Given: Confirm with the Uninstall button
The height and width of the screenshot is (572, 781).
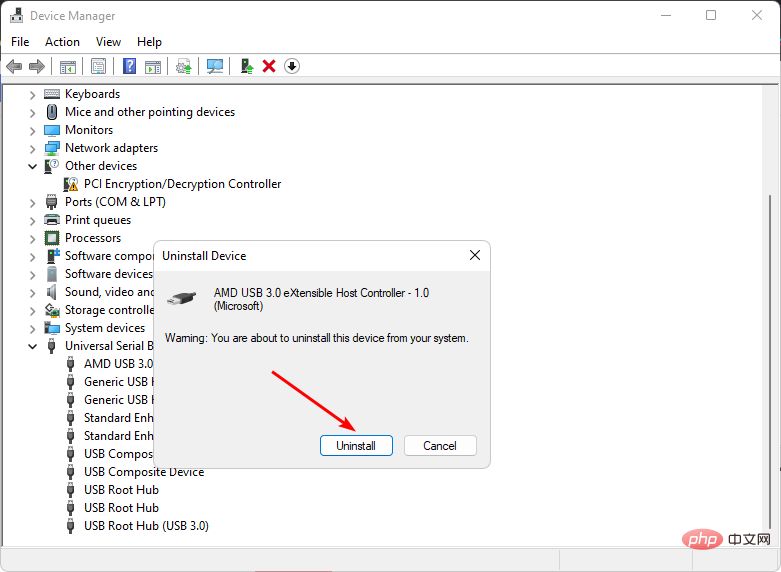Looking at the screenshot, I should click(356, 445).
